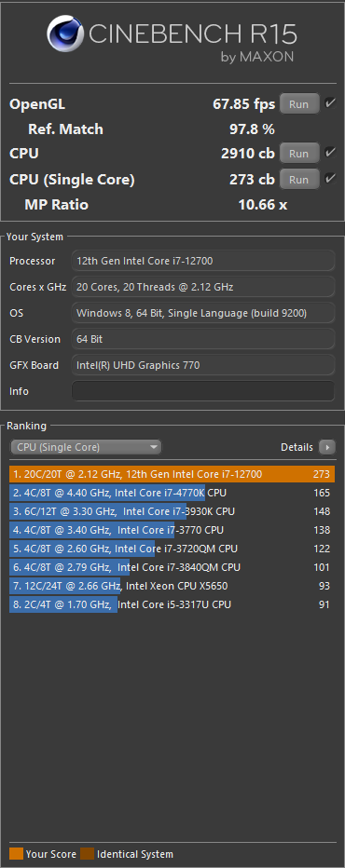Screen dimensions: 345x868
Task: Select the 12th Gen Core i7-12700 ranking entry
Action: point(172,474)
